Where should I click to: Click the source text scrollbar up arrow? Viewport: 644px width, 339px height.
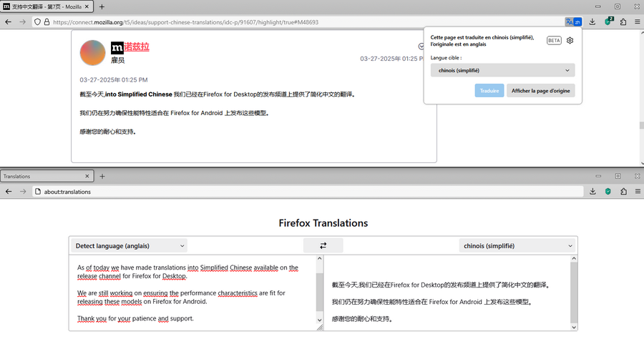320,259
